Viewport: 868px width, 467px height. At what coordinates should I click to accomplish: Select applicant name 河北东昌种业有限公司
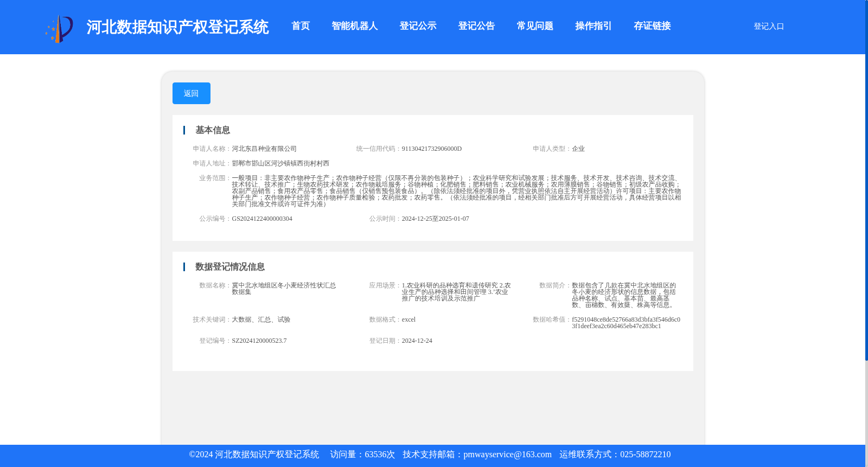pyautogui.click(x=264, y=149)
